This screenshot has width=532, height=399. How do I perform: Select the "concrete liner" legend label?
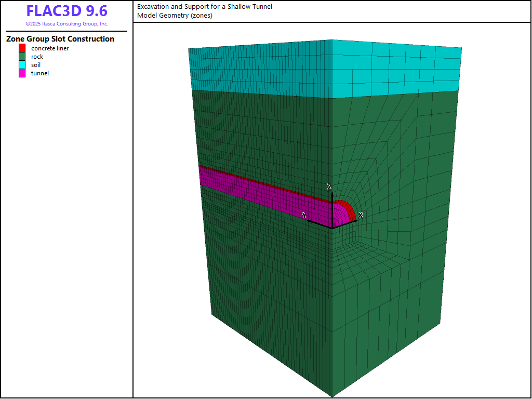(50, 48)
